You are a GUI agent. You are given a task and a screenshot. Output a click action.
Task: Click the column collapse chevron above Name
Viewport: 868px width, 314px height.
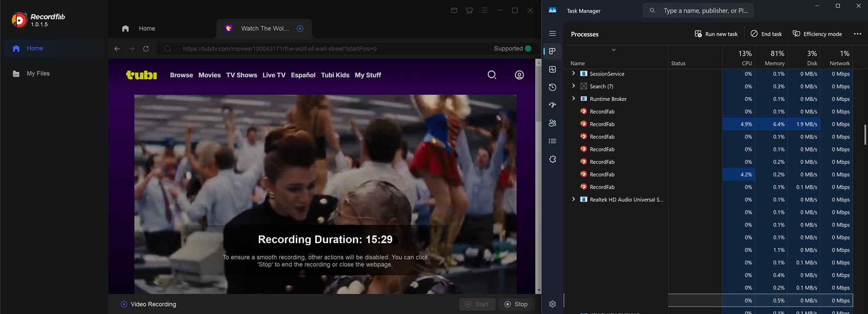(x=614, y=50)
